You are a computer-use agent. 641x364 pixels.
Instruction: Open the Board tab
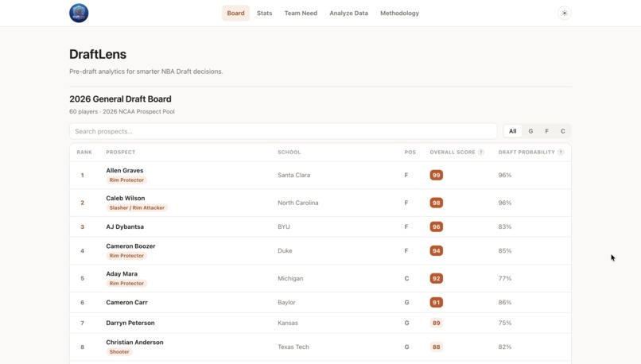[x=236, y=13]
